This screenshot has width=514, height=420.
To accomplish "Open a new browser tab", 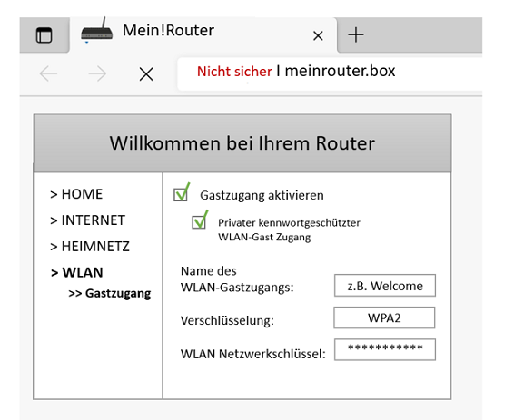I will pos(356,34).
